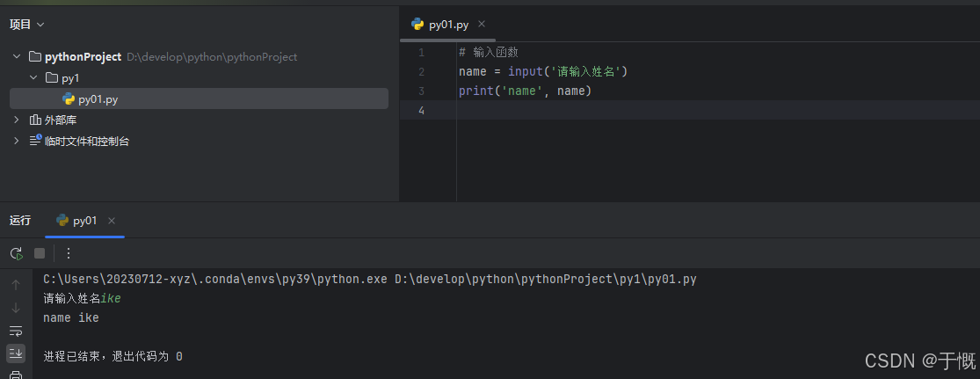Image resolution: width=980 pixels, height=379 pixels.
Task: Switch to the py01 run tab
Action: pyautogui.click(x=84, y=221)
